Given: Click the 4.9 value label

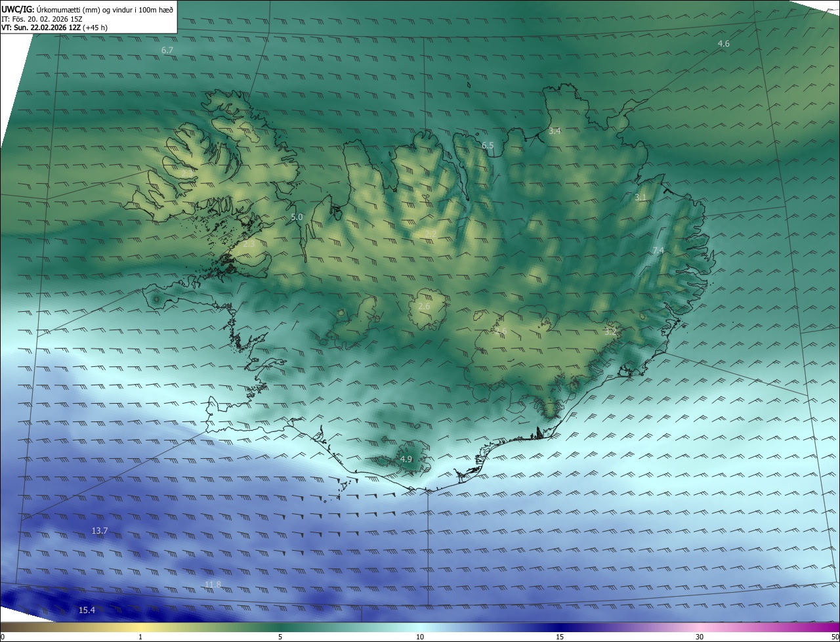Looking at the screenshot, I should click(x=406, y=460).
